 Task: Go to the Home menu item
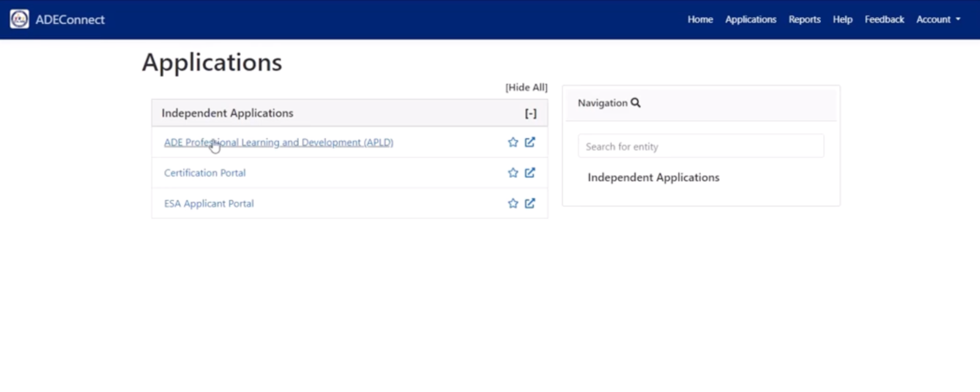tap(700, 20)
